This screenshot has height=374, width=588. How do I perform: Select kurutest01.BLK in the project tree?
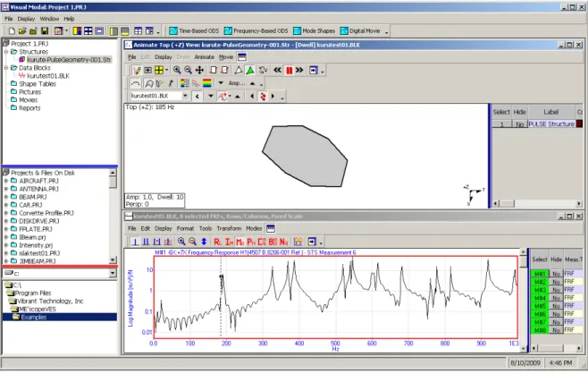[48, 76]
